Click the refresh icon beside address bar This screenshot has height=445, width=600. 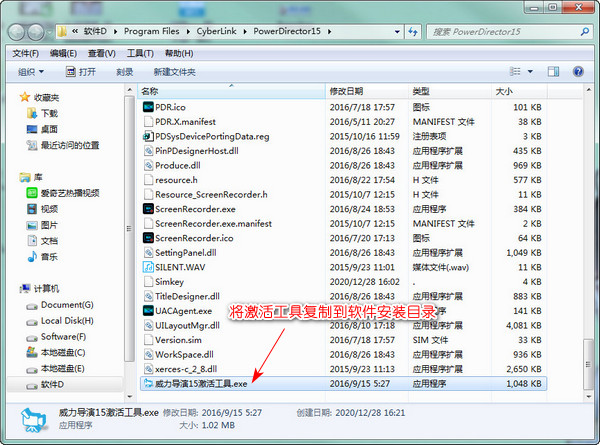[412, 31]
